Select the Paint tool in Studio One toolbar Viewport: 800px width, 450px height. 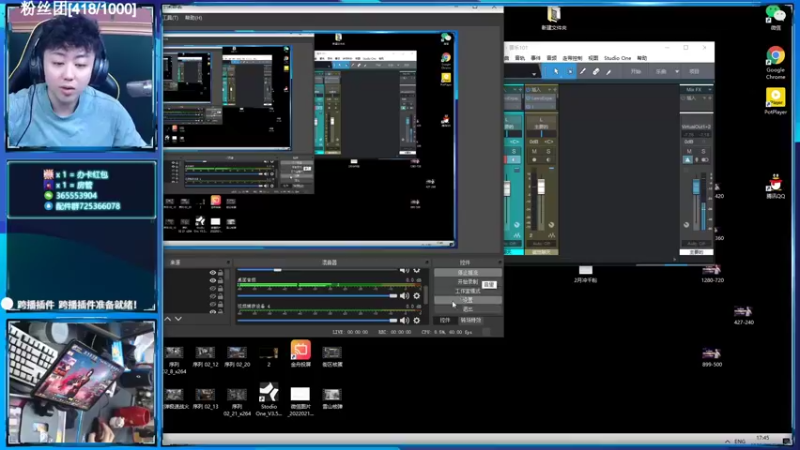[x=609, y=72]
